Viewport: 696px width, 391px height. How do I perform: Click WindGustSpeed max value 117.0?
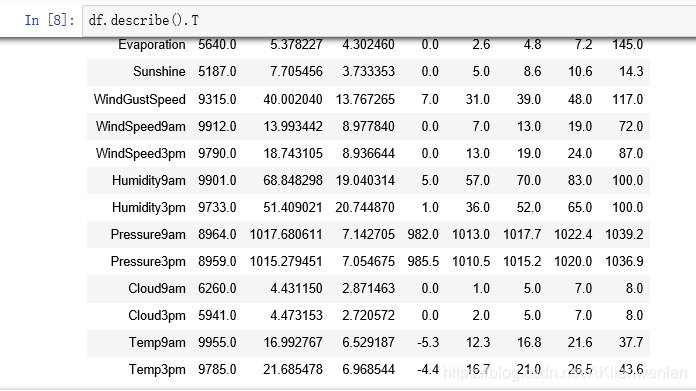pyautogui.click(x=628, y=99)
